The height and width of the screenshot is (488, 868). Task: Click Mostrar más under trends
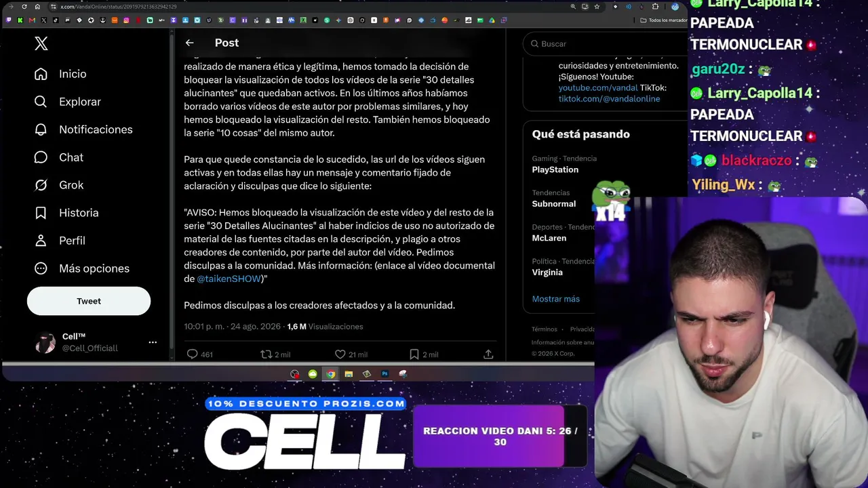556,299
